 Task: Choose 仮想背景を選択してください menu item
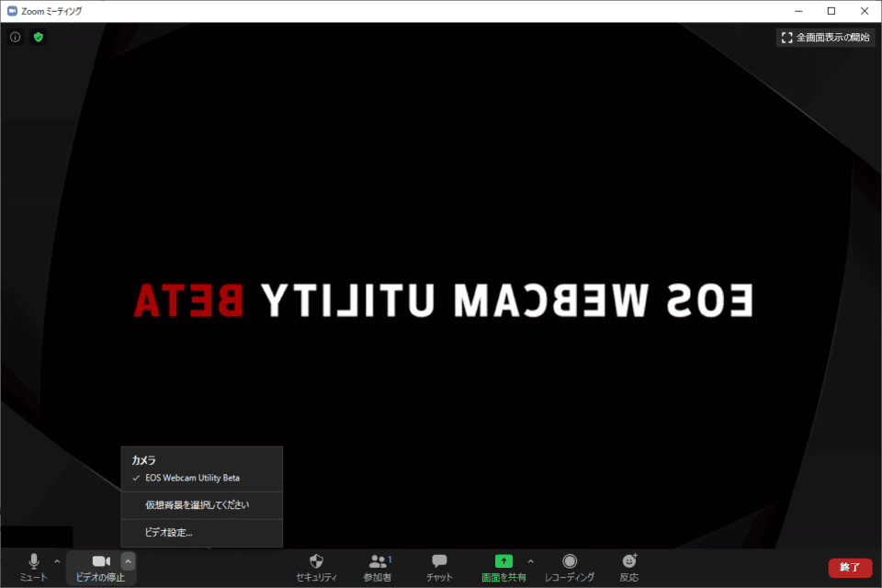[197, 504]
